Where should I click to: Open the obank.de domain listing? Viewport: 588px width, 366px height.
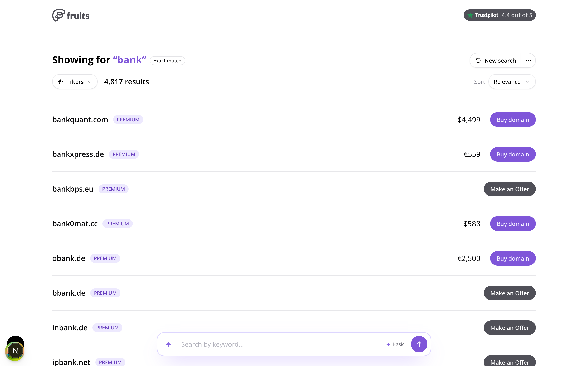pyautogui.click(x=69, y=258)
